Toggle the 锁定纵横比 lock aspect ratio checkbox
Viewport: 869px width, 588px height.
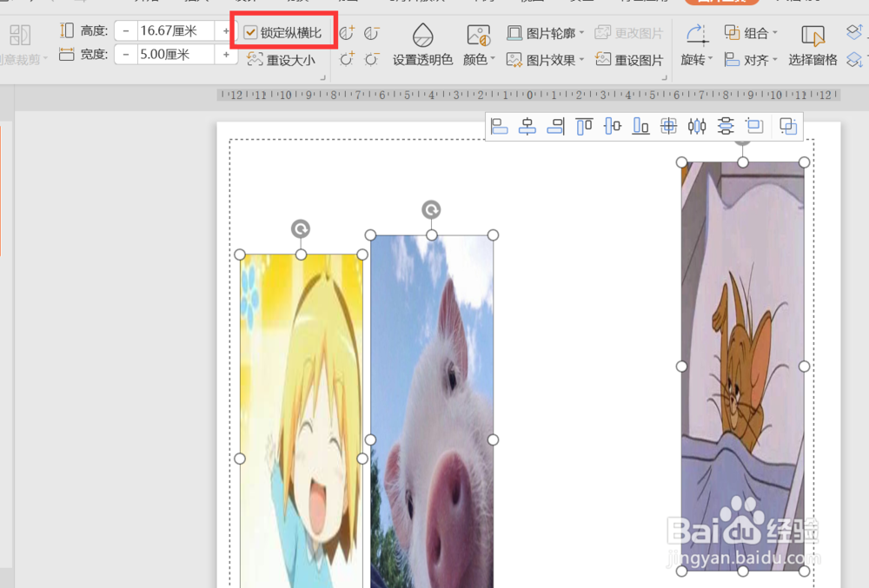pyautogui.click(x=250, y=33)
